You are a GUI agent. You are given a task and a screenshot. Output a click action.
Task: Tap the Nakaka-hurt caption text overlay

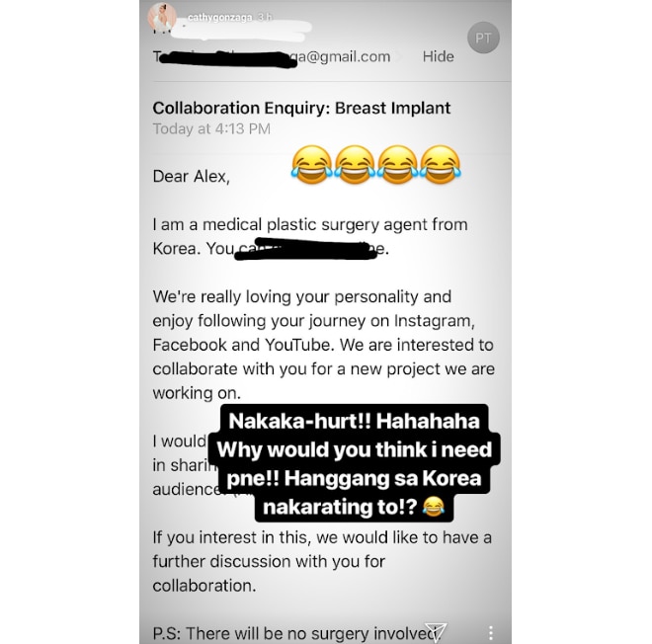(355, 463)
